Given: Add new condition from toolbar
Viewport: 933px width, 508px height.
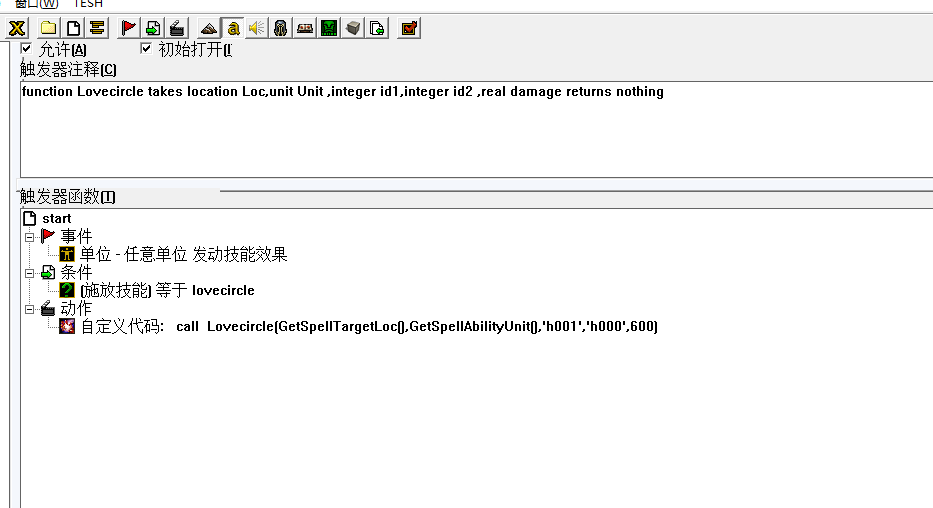Looking at the screenshot, I should click(153, 28).
